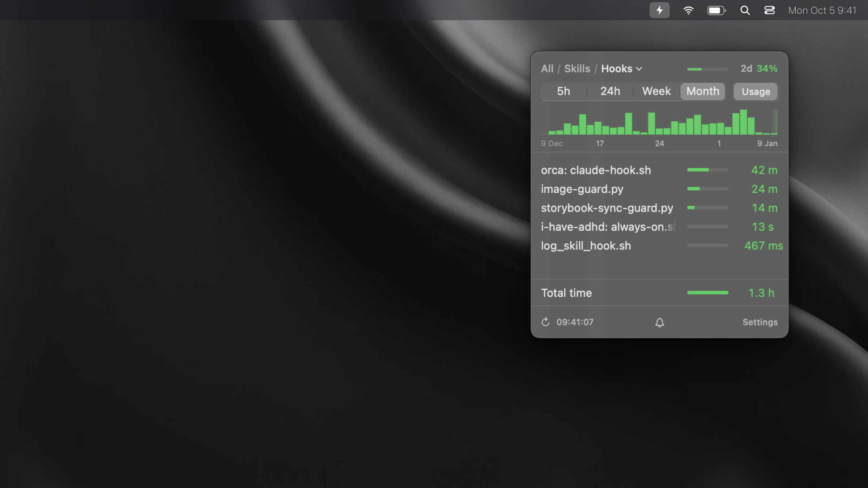Click the 467 ms duration value

pyautogui.click(x=763, y=245)
